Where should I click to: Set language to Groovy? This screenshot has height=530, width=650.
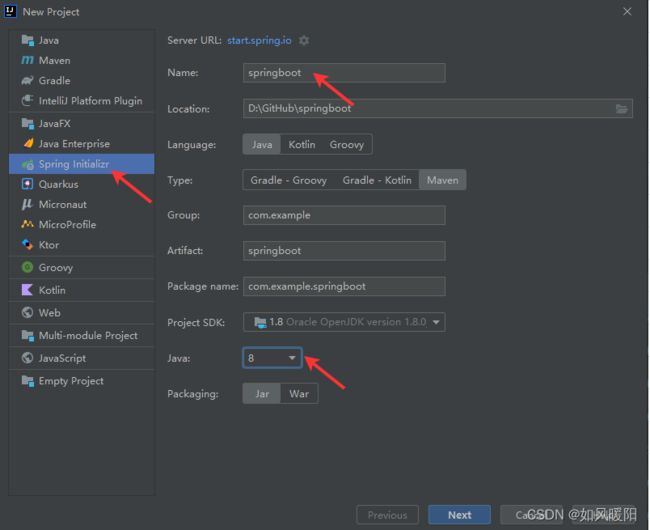click(347, 145)
